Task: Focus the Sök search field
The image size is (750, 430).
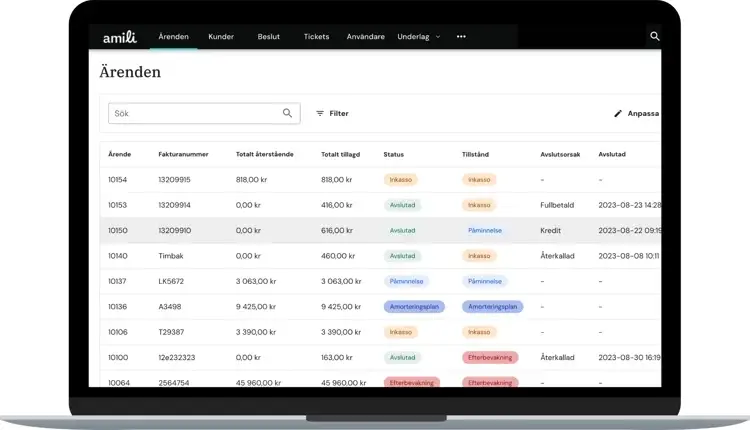Action: (x=204, y=113)
